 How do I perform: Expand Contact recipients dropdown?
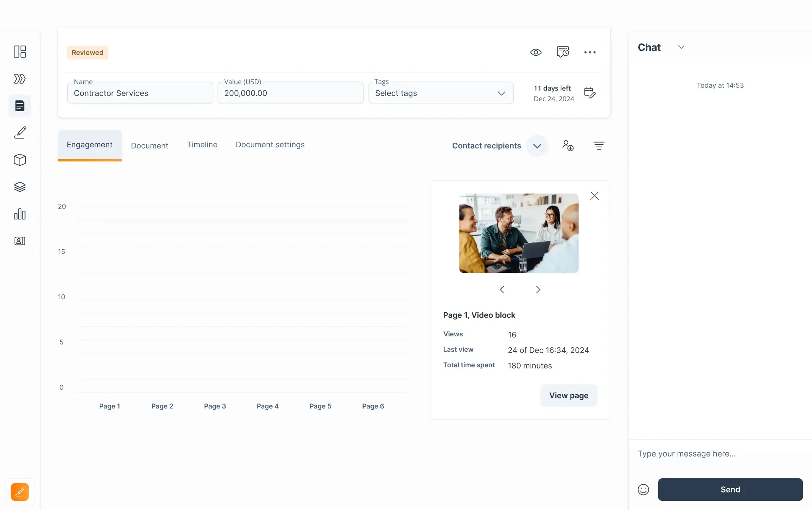(x=537, y=146)
